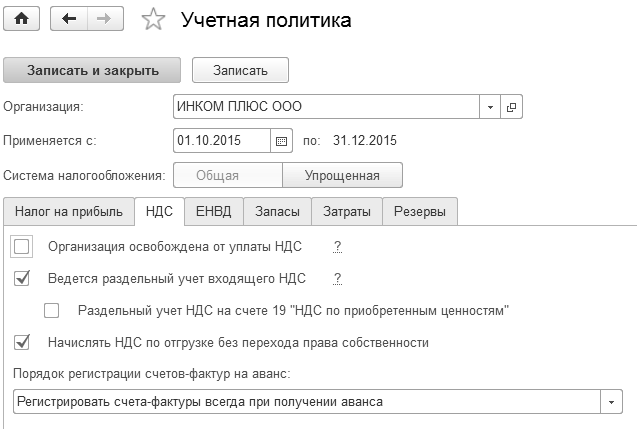Click the 'Система налогообложения:' label
The image size is (637, 429).
[84, 176]
